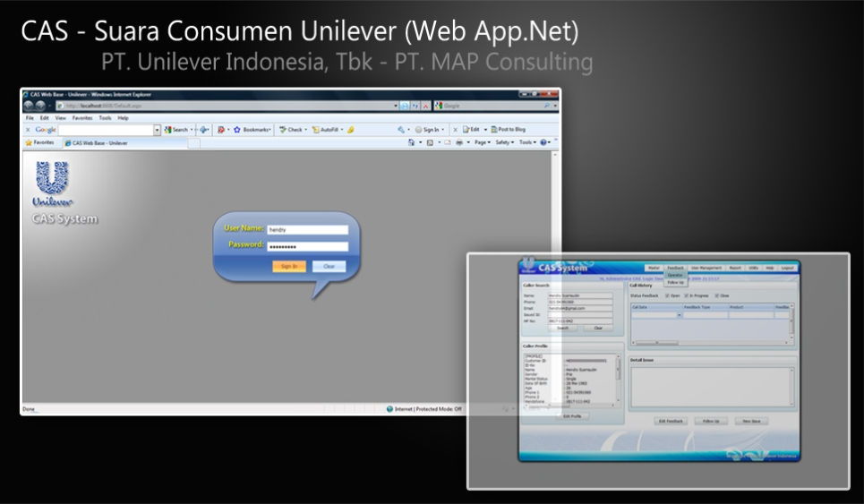Click the blue Help icon in the command bar

point(543,142)
